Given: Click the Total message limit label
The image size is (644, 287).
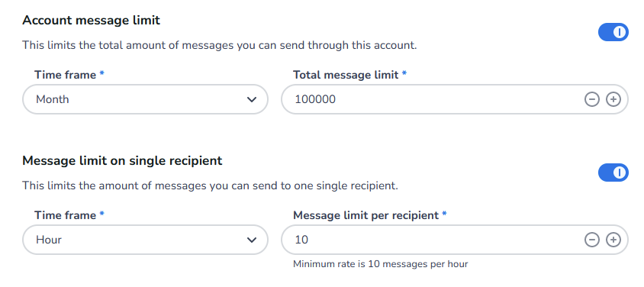Looking at the screenshot, I should point(346,75).
